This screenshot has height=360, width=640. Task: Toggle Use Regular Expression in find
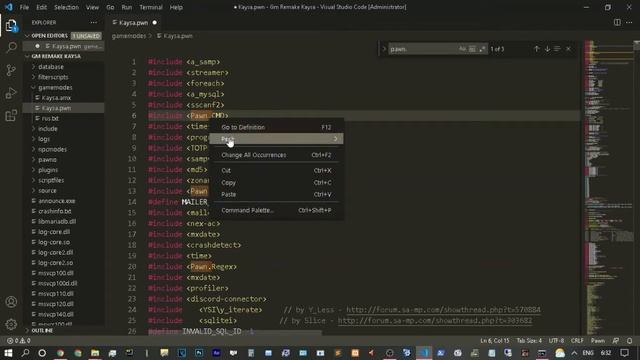click(x=482, y=49)
